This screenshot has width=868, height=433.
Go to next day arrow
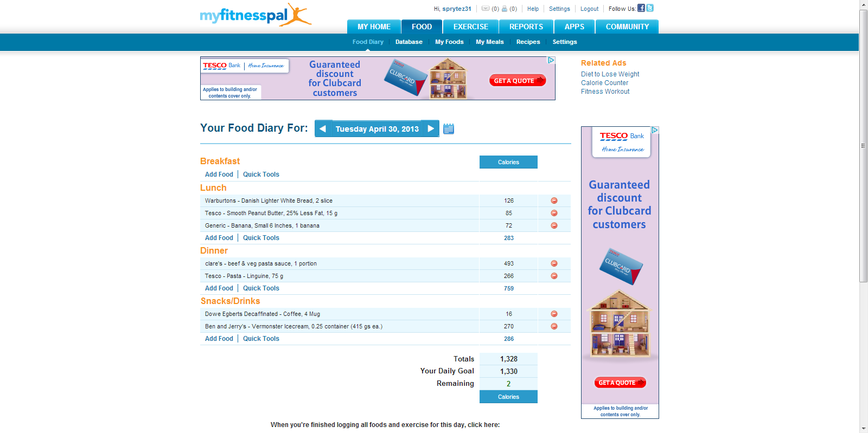tap(431, 128)
